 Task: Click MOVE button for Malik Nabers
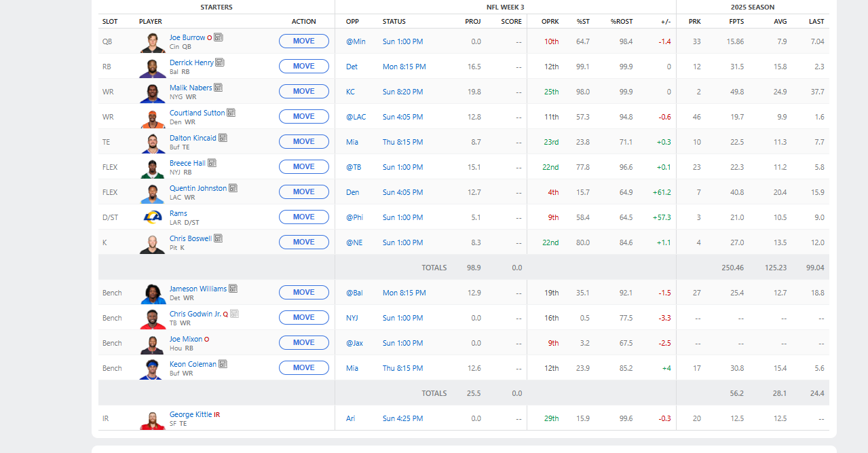click(304, 92)
